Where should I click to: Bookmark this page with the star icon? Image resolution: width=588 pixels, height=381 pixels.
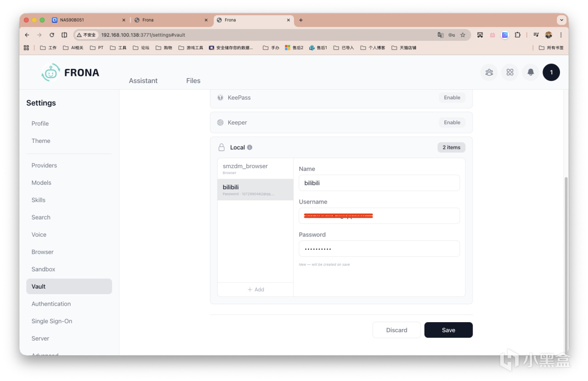point(463,35)
